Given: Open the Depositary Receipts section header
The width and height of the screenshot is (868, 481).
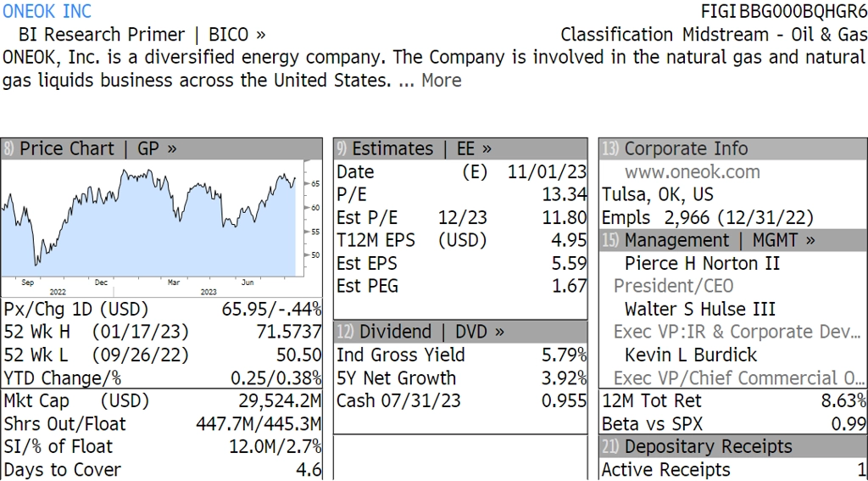Looking at the screenshot, I should 708,446.
